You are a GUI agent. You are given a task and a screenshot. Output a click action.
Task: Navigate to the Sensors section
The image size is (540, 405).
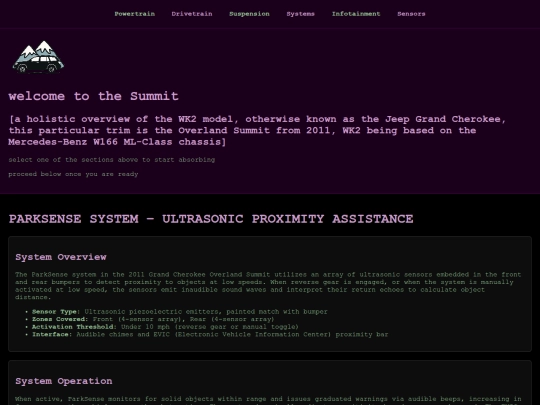[411, 14]
